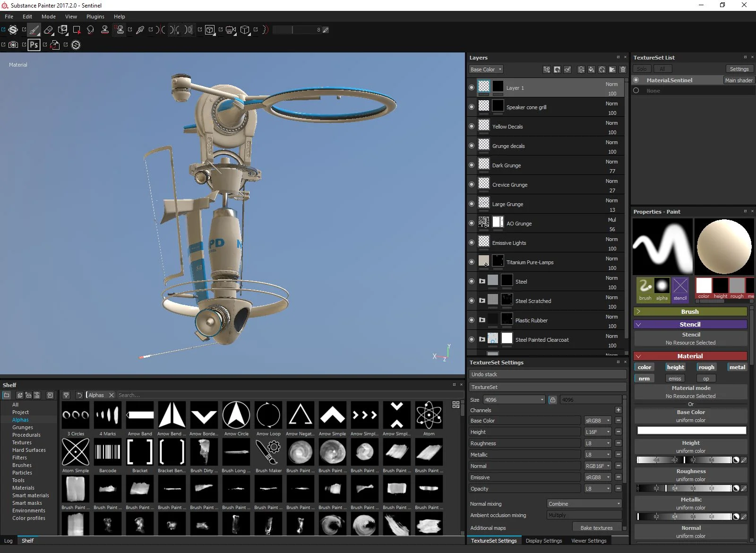Click the Substance Source icon
This screenshot has height=553, width=756.
point(76,45)
